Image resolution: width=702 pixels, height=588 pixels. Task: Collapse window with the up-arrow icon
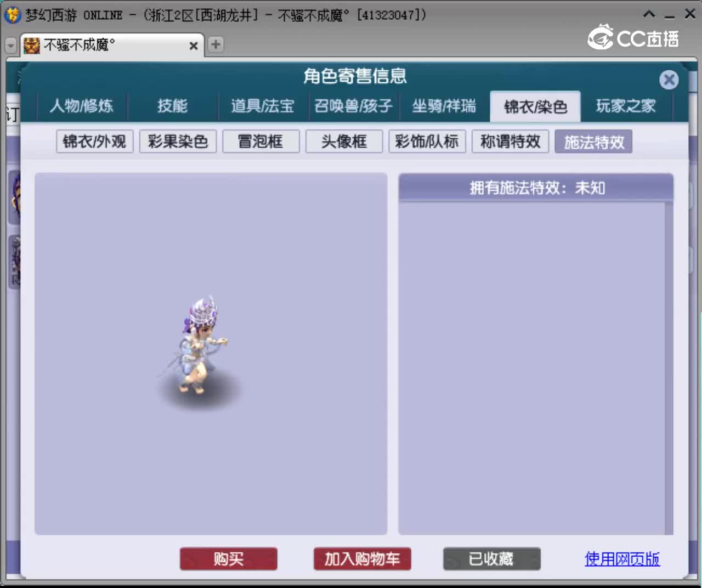click(649, 14)
